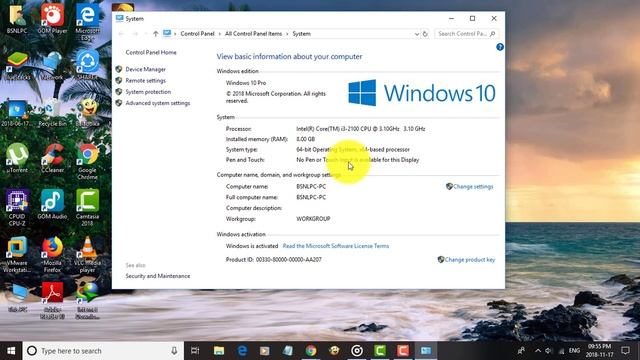
Task: Click the Up arrow navigation button
Action: (156, 34)
